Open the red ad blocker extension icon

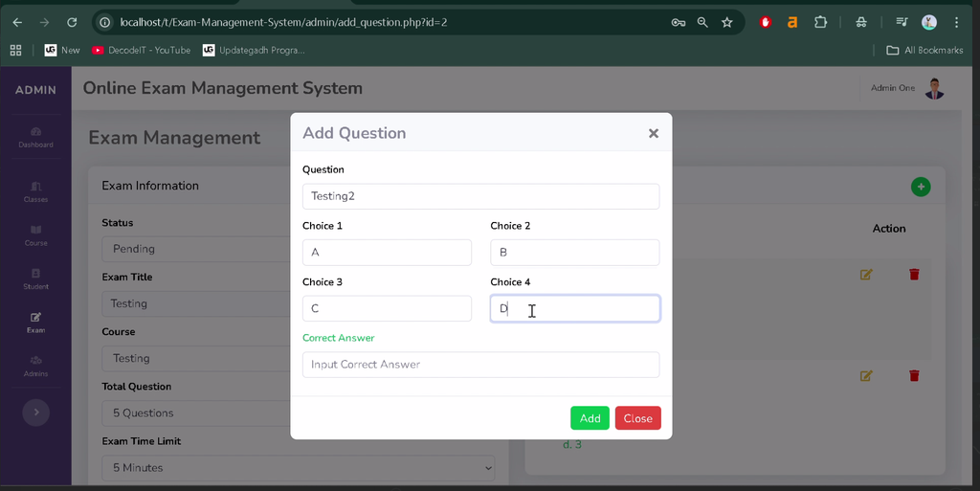coord(765,22)
